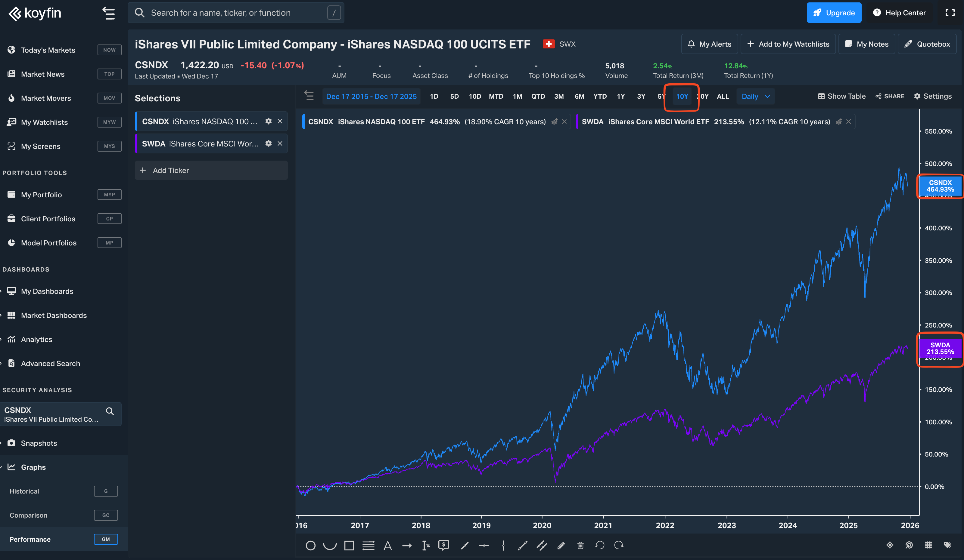964x560 pixels.
Task: Expand My Dashboards in sidebar
Action: point(47,291)
